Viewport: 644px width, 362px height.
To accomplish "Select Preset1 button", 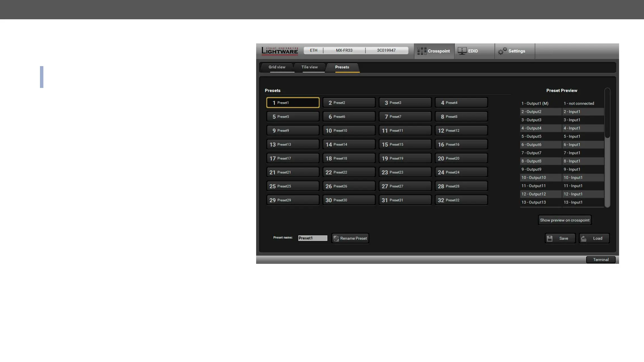I will pyautogui.click(x=293, y=103).
